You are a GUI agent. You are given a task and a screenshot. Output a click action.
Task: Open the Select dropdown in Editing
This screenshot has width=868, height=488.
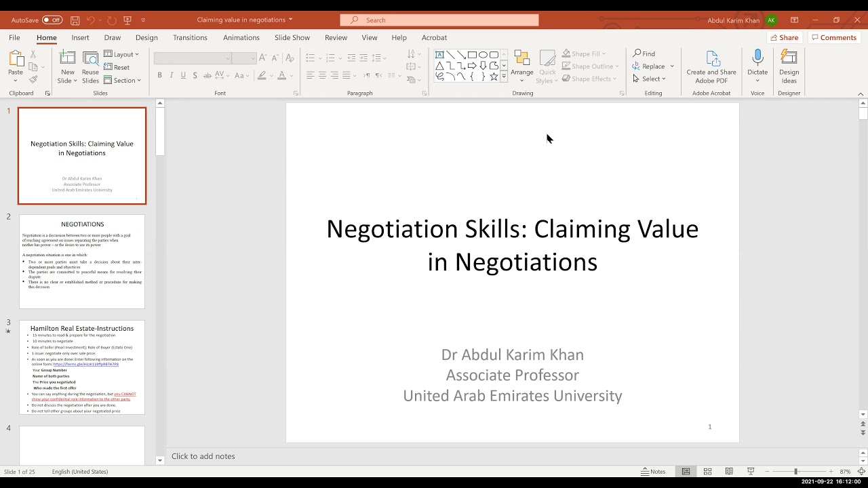pos(650,79)
